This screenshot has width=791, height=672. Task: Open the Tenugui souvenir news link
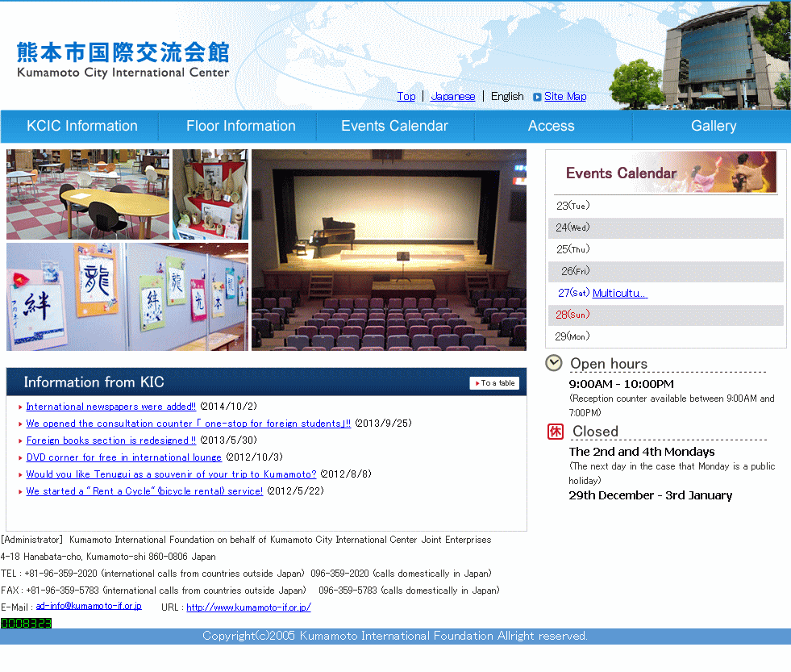pos(171,474)
